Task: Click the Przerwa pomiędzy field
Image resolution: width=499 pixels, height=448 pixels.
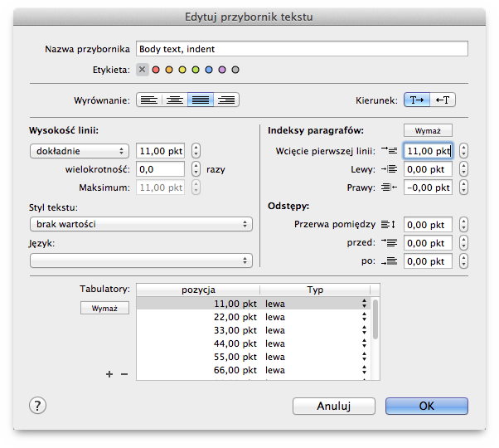Action: point(428,225)
